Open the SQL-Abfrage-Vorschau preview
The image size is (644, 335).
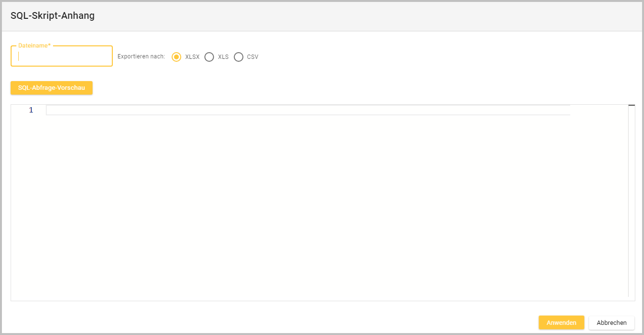(x=52, y=88)
